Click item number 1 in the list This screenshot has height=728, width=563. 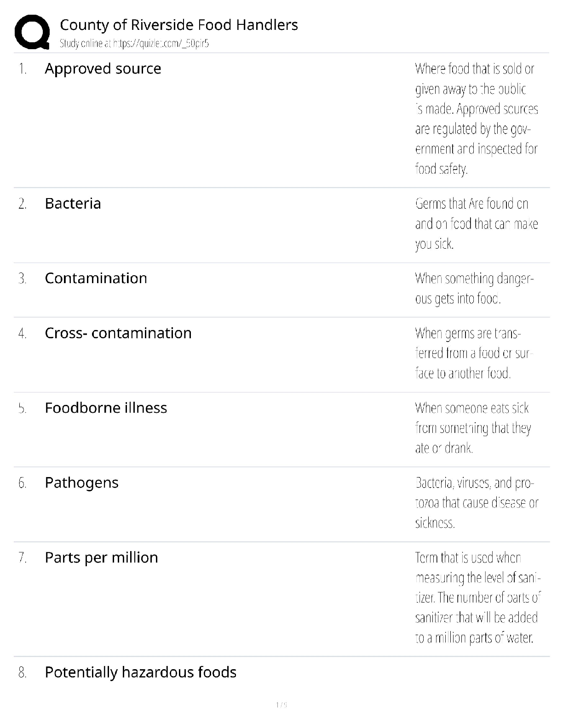[x=23, y=69]
